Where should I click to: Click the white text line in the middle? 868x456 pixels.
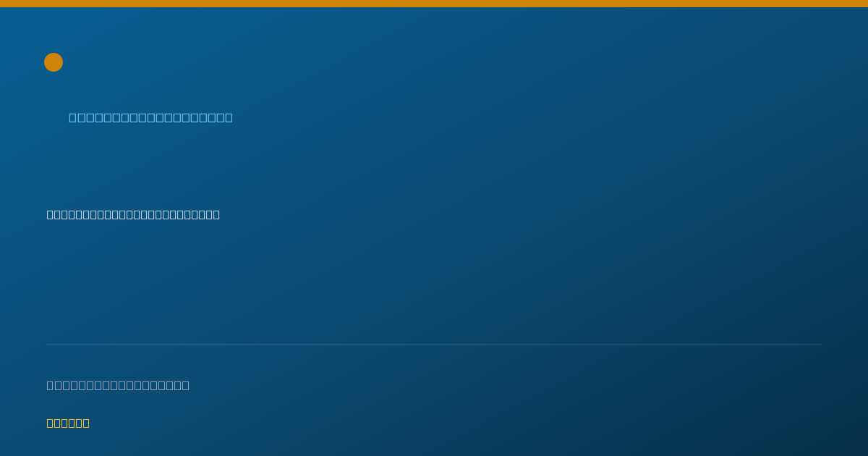coord(133,214)
